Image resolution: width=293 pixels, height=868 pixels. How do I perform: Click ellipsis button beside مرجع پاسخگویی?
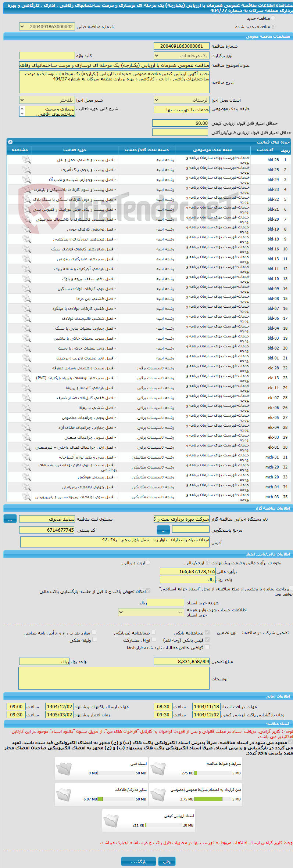163,530
